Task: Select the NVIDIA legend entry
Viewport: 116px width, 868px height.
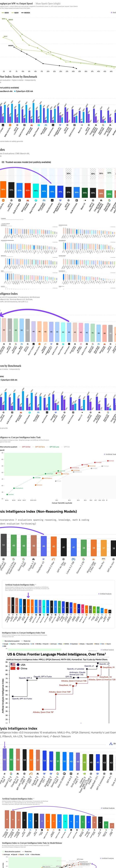Action: point(66,644)
